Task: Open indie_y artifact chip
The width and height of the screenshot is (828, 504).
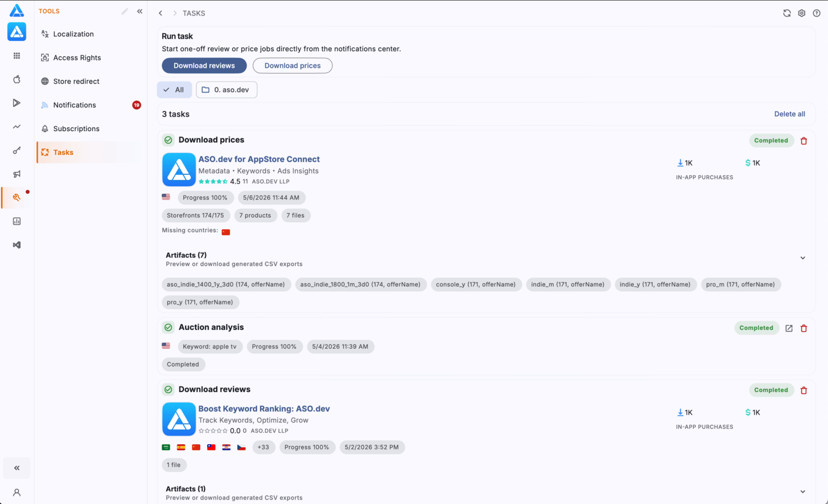Action: [655, 284]
